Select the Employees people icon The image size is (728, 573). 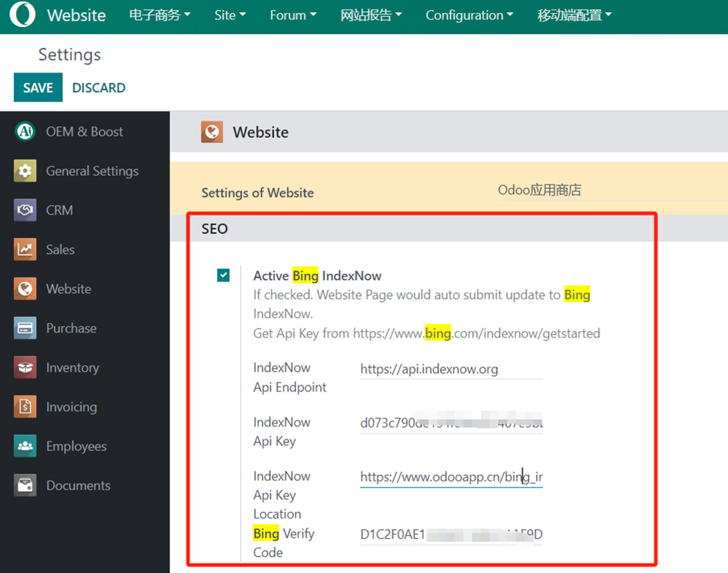point(25,446)
